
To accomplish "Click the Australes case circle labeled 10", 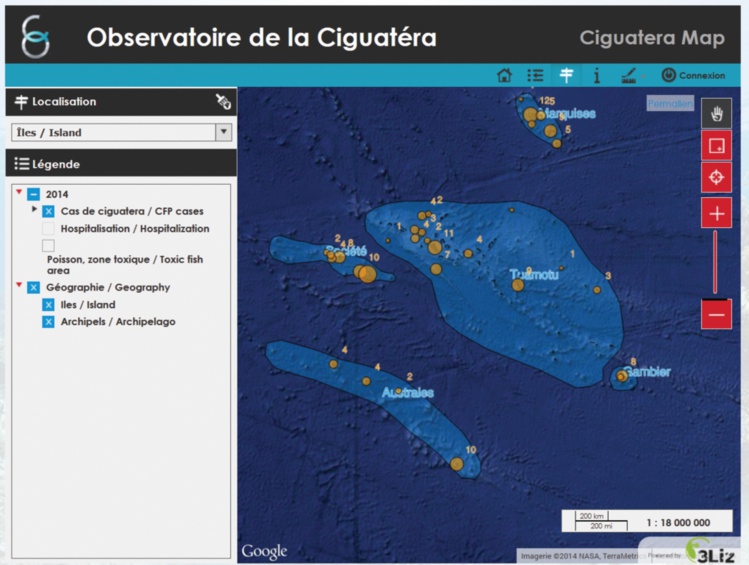I will coord(457,464).
